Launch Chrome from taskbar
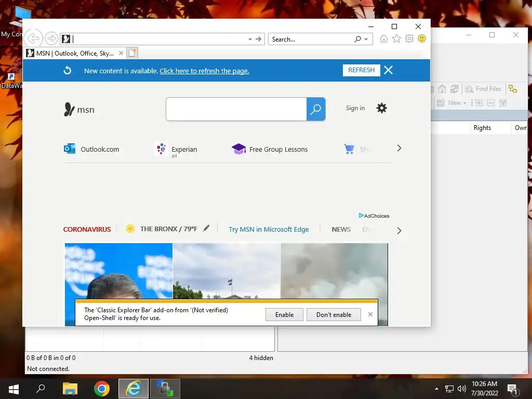532x399 pixels. (x=102, y=389)
